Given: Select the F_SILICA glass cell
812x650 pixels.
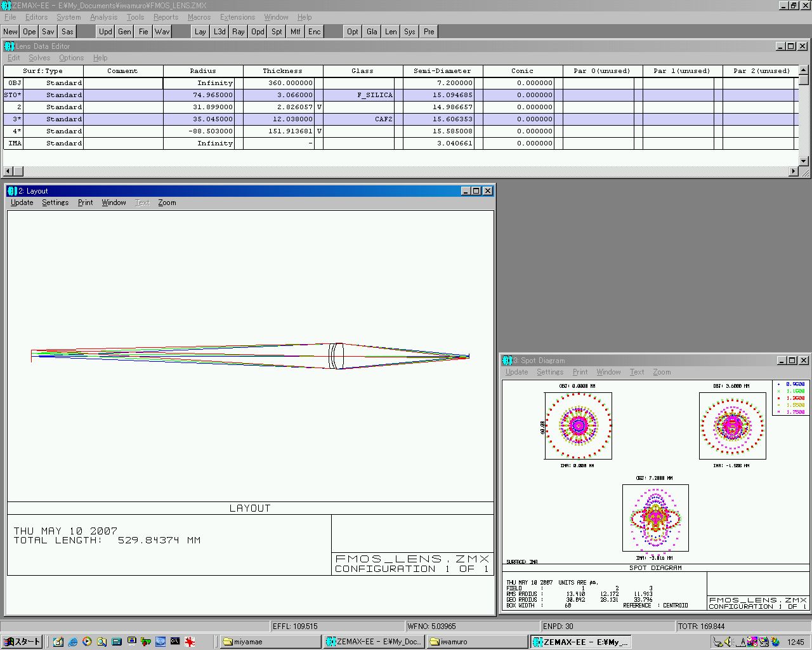Looking at the screenshot, I should coord(362,95).
